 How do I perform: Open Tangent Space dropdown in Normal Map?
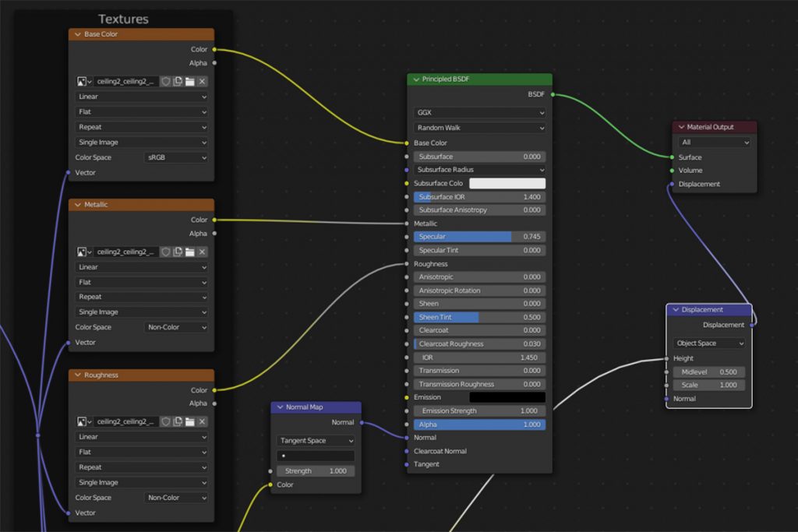316,441
